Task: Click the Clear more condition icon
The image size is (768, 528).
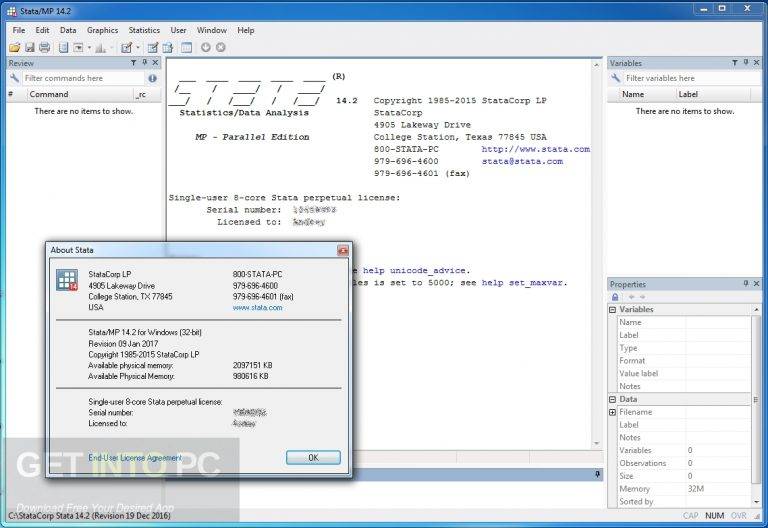Action: [206, 48]
